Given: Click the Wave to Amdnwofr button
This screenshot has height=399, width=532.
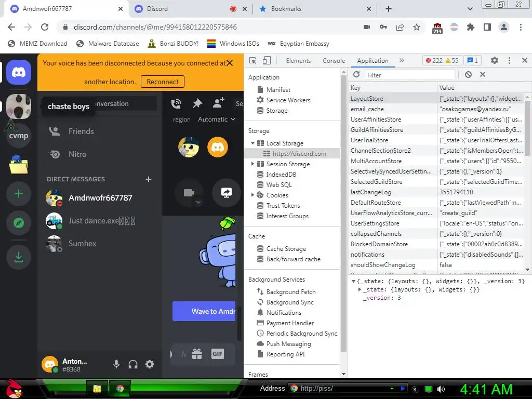Looking at the screenshot, I should point(204,311).
